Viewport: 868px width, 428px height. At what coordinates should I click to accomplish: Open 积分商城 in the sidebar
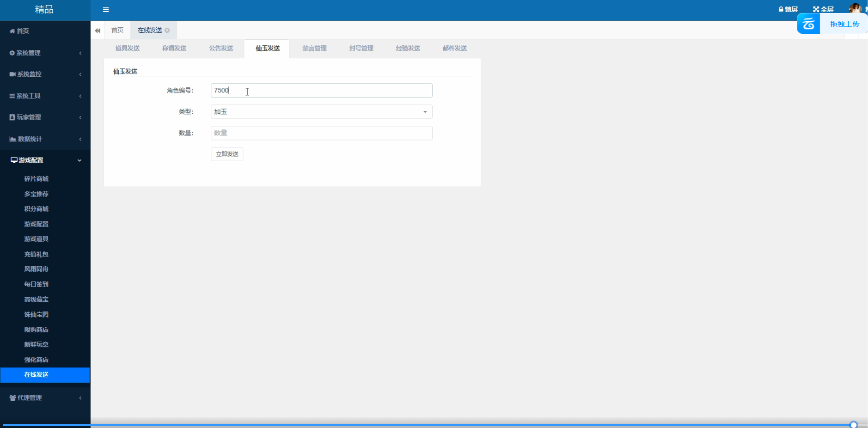point(36,209)
